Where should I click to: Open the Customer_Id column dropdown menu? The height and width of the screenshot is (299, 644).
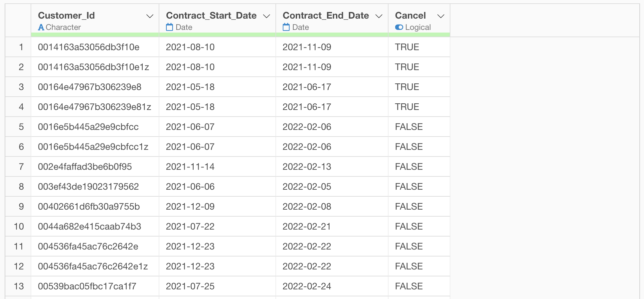pyautogui.click(x=150, y=16)
